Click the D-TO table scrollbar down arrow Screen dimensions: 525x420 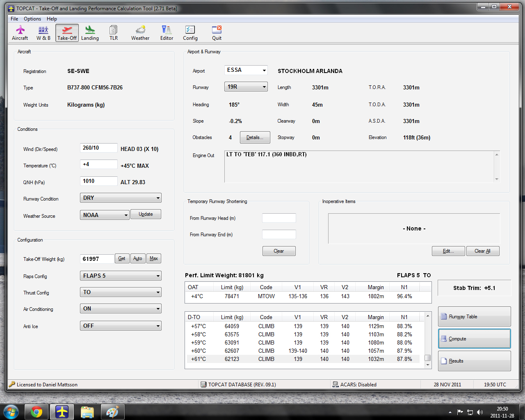pyautogui.click(x=428, y=365)
